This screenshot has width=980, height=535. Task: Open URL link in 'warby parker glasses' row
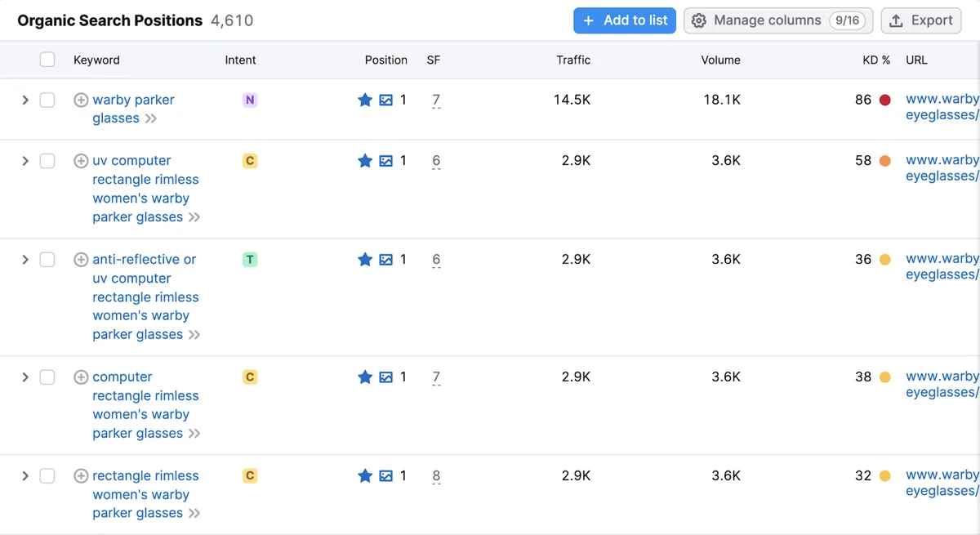pyautogui.click(x=942, y=107)
